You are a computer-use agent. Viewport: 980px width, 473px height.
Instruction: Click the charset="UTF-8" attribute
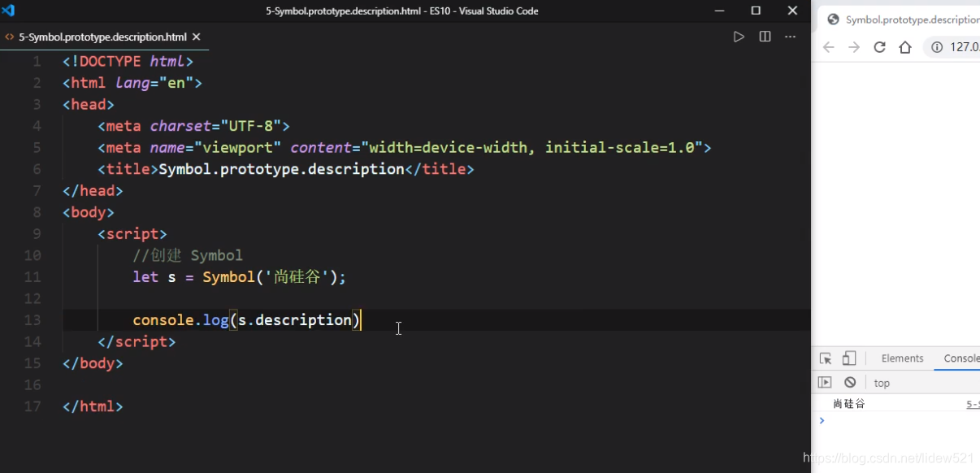(216, 126)
